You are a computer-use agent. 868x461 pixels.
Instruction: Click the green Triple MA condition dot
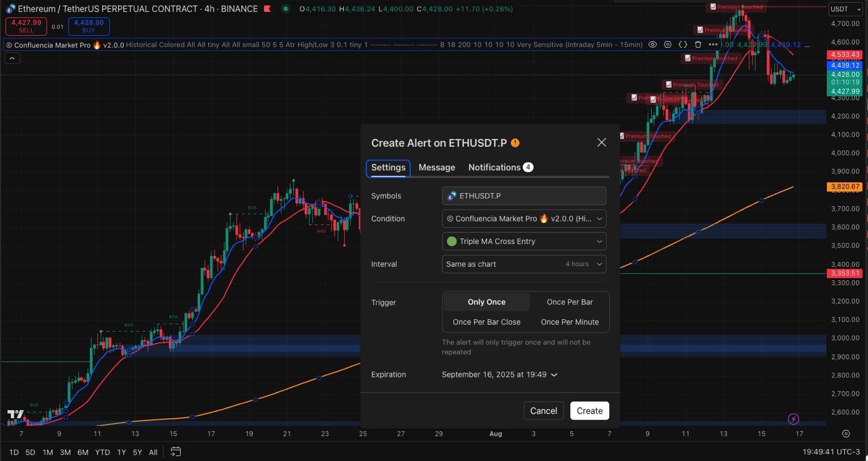point(452,241)
